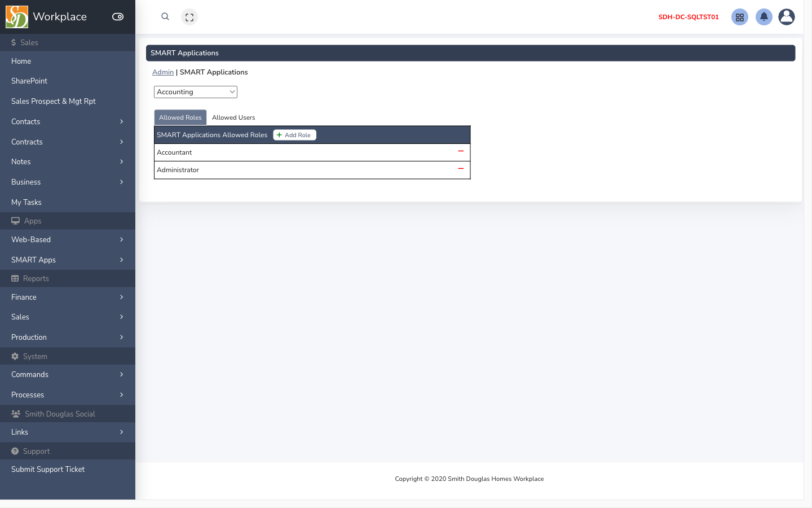This screenshot has height=508, width=812.
Task: Add a role using the Add Role button
Action: (x=294, y=135)
